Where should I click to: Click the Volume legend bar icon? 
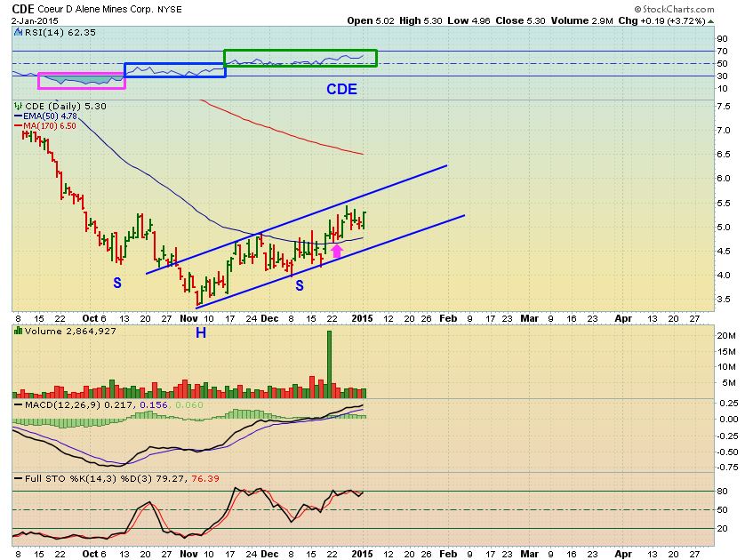[x=19, y=331]
